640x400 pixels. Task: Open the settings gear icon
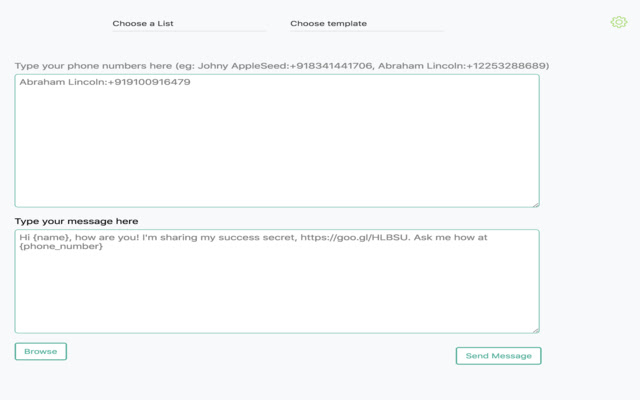pyautogui.click(x=618, y=22)
